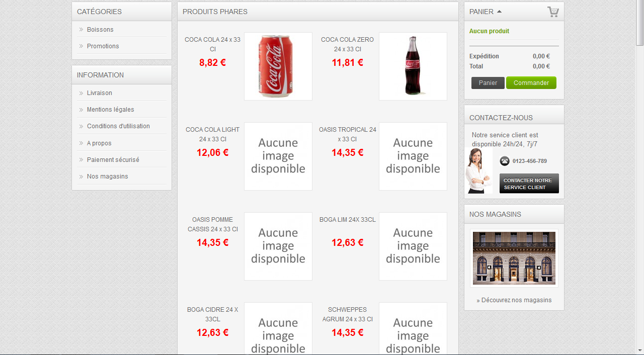
Task: Open the Coca Cola Light product title
Action: pyautogui.click(x=213, y=134)
